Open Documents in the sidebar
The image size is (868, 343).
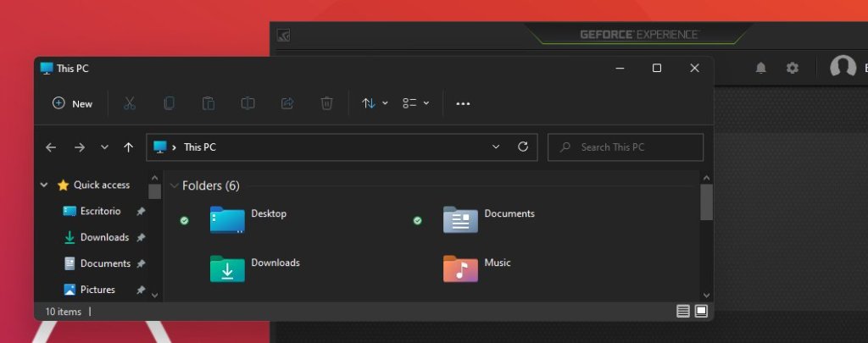pyautogui.click(x=97, y=263)
